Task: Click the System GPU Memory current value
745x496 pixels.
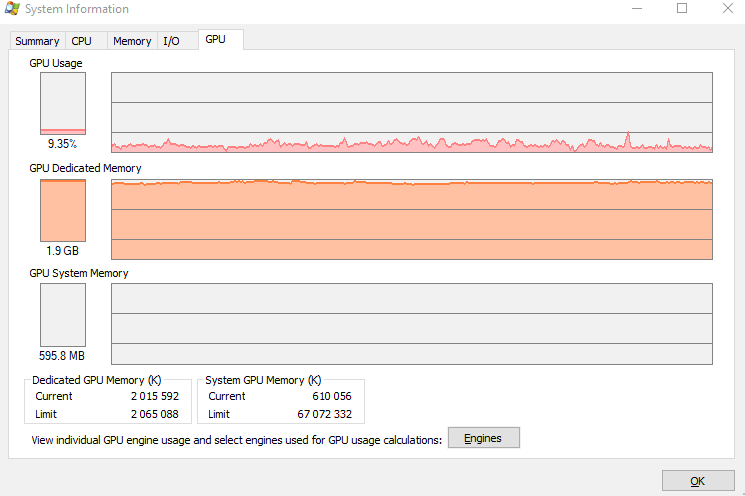Action: (329, 396)
